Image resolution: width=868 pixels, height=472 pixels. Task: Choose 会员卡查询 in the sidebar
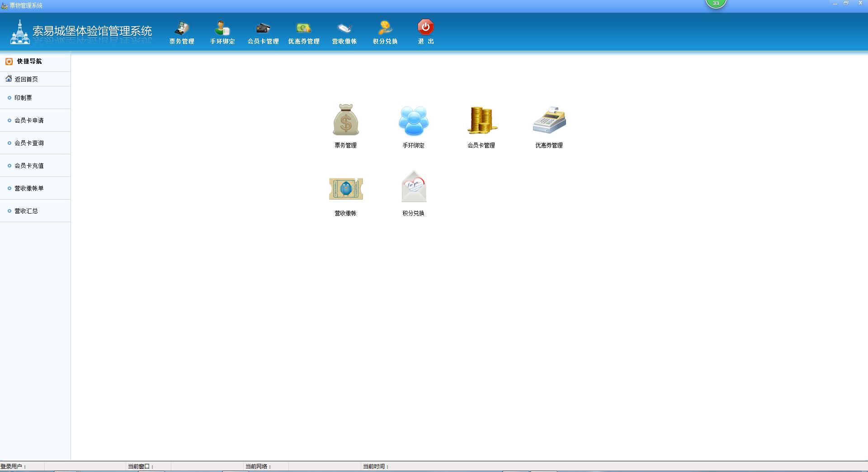pos(29,143)
